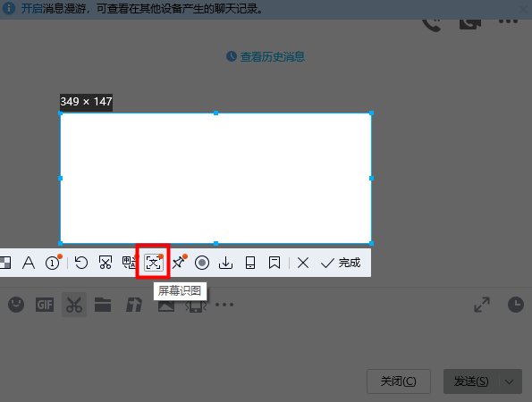Screen dimensions: 532x402
Task: Click 完成 to finish the screenshot
Action: click(341, 263)
